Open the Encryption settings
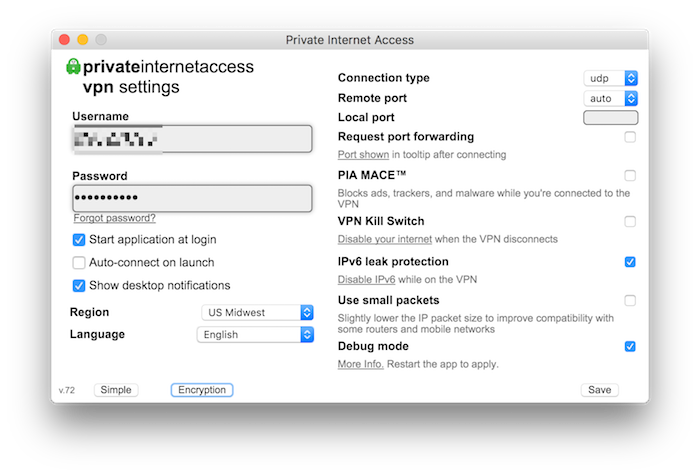Viewport: 700px width, 476px height. (202, 390)
